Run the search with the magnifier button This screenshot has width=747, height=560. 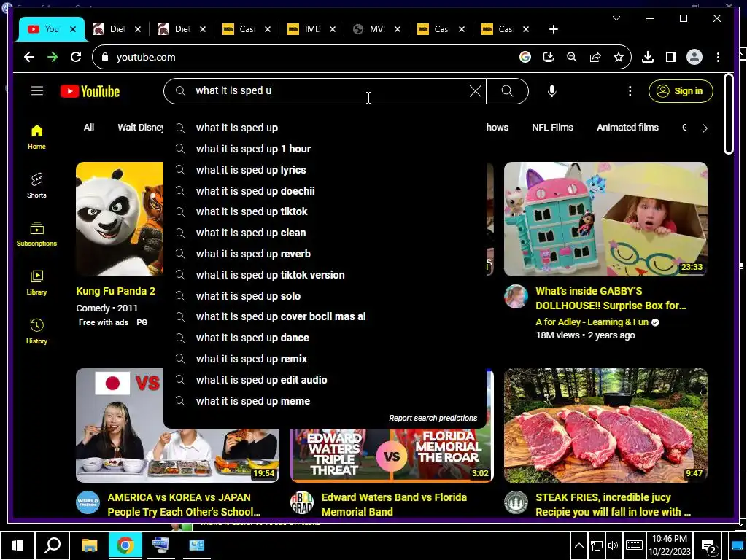(x=508, y=91)
